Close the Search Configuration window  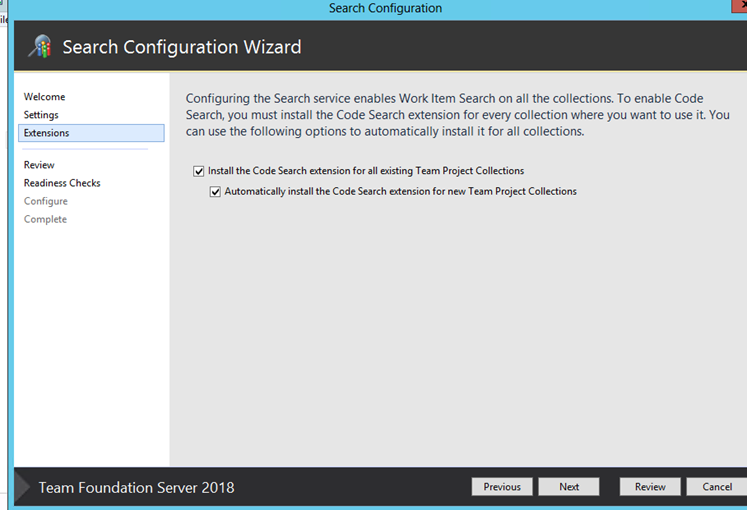pos(740,6)
